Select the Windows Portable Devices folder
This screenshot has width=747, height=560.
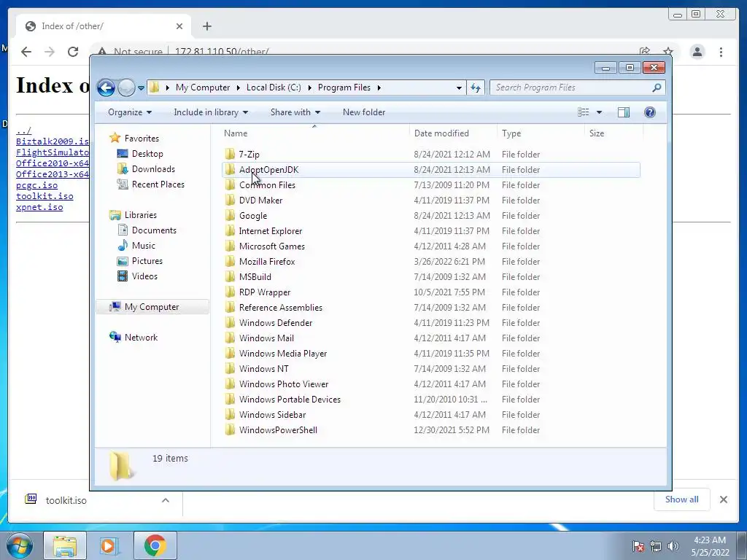point(430,400)
